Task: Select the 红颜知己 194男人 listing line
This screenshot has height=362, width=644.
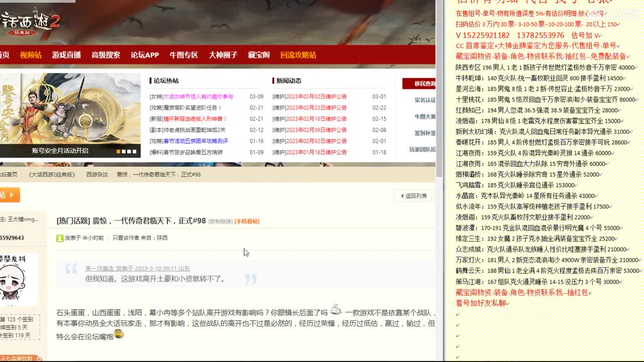Action: coord(538,110)
